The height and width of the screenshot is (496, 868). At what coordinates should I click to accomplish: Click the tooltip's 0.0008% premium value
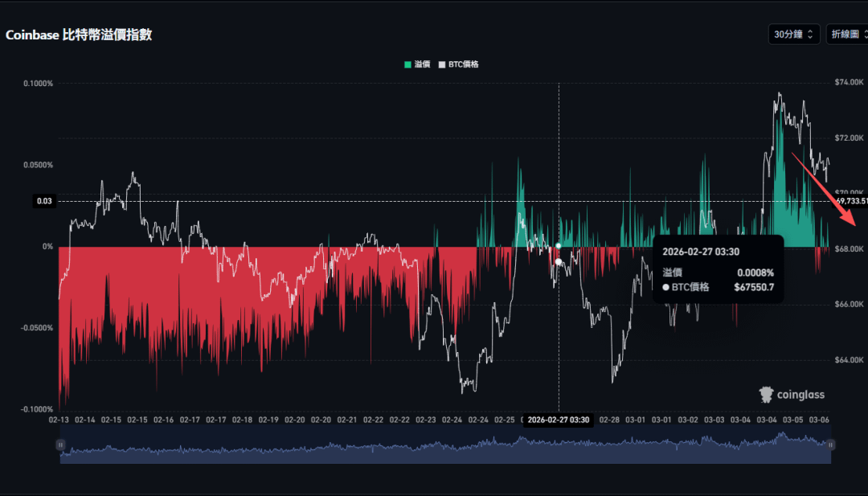click(x=755, y=273)
